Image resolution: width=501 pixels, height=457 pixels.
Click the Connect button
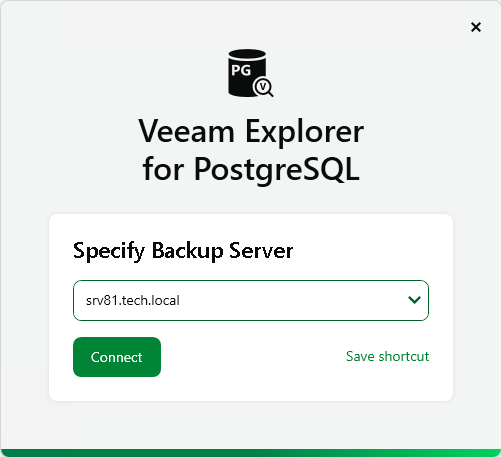tap(117, 357)
